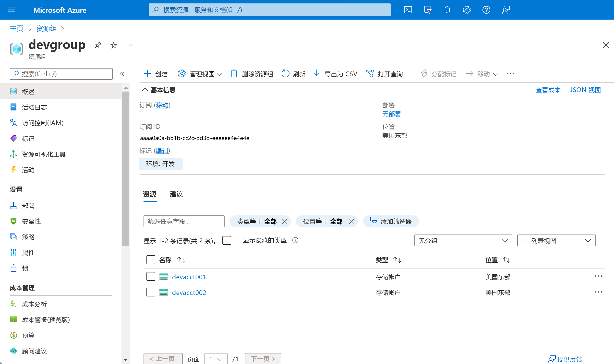
Task: Open the 无分组 grouping dropdown
Action: pos(463,241)
